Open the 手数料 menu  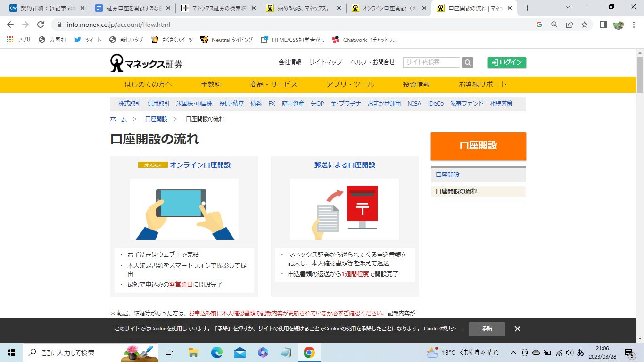[x=211, y=84]
